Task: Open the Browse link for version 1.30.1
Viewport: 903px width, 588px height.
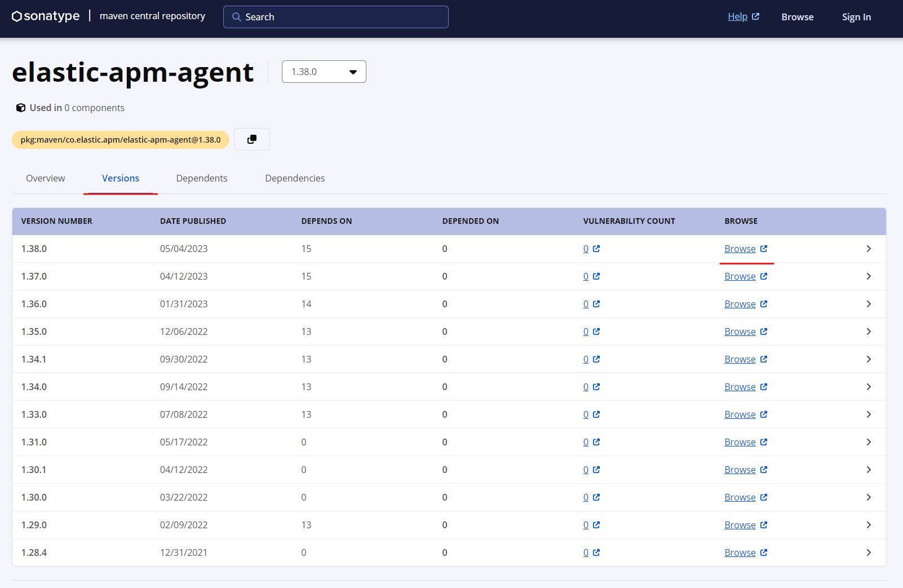Action: pos(740,470)
